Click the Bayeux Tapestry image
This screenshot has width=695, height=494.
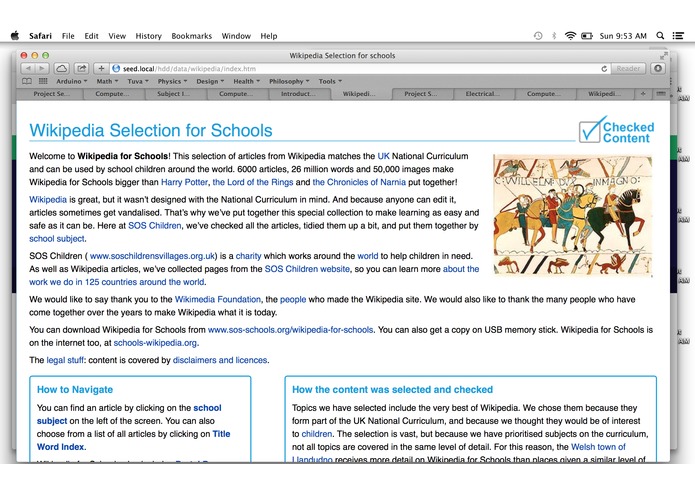pyautogui.click(x=572, y=215)
